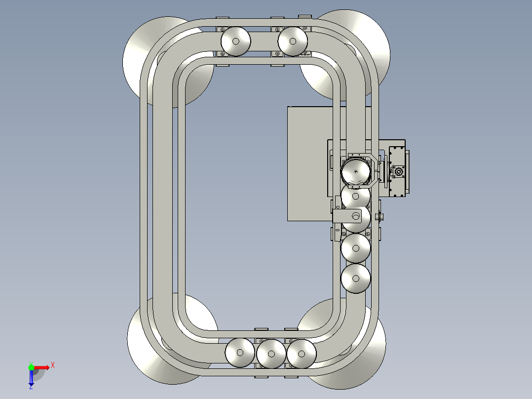Click the blue Z axis of the triad

[x=31, y=378]
